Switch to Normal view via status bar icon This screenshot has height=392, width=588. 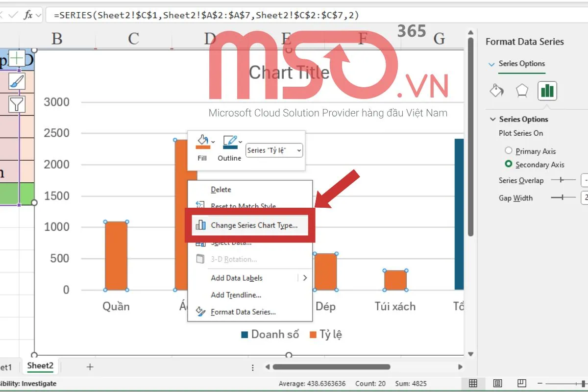pos(473,383)
